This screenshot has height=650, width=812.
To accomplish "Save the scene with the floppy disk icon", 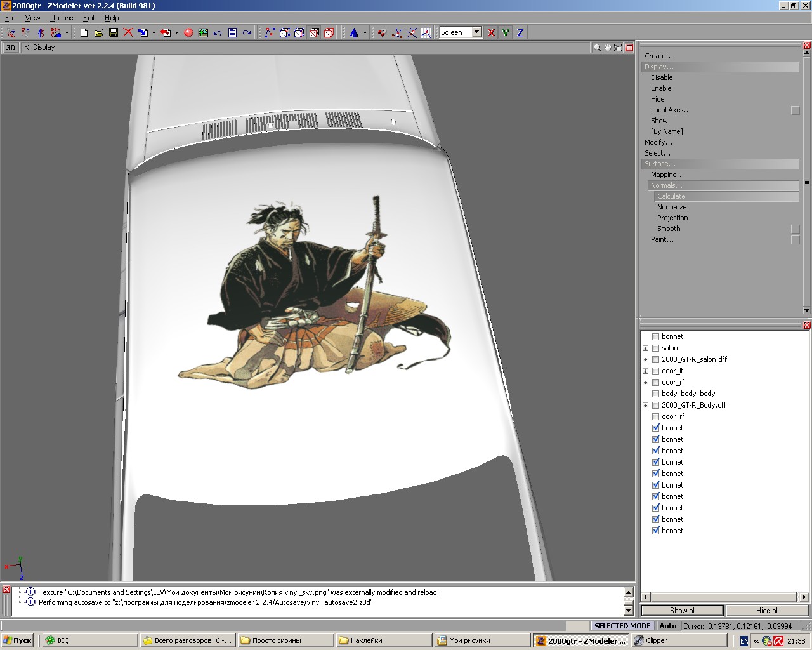I will 114,32.
